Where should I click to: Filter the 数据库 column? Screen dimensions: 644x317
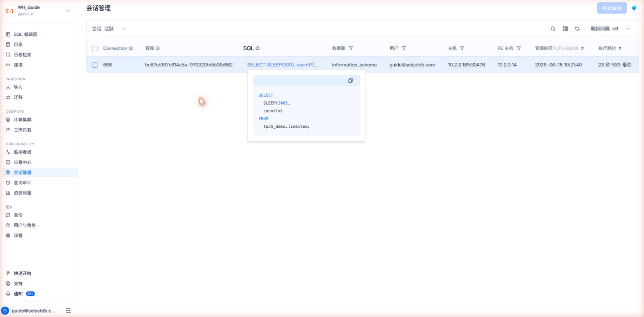(x=351, y=48)
